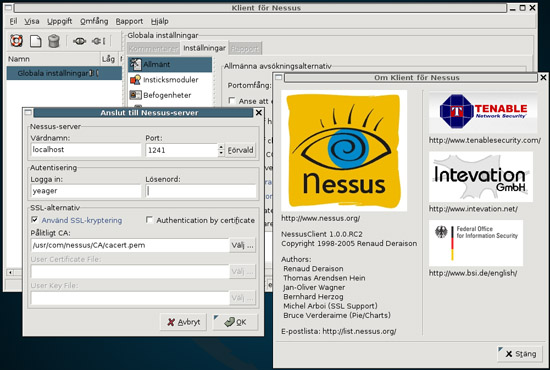Enable Authentication by certificate checkbox
This screenshot has height=370, width=550.
click(x=149, y=220)
